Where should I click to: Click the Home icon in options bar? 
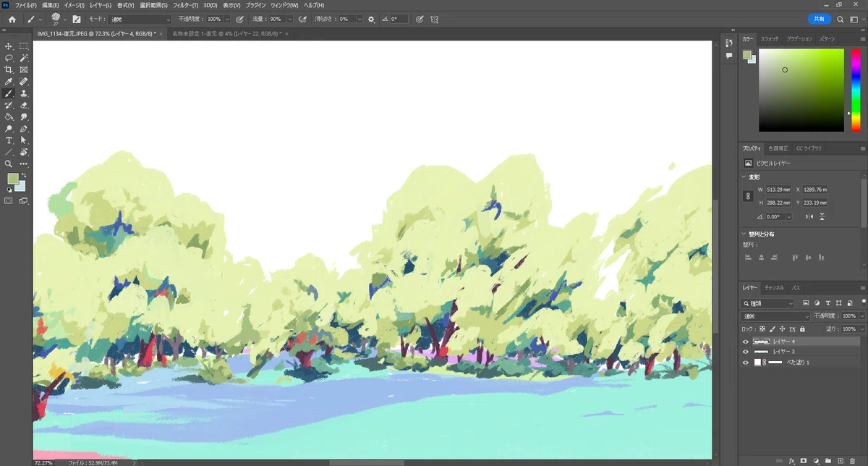(12, 20)
